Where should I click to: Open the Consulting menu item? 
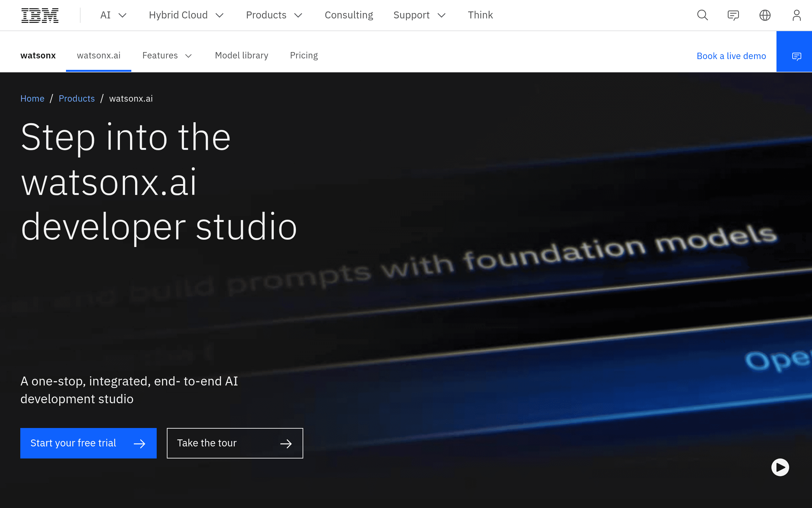[x=349, y=15]
